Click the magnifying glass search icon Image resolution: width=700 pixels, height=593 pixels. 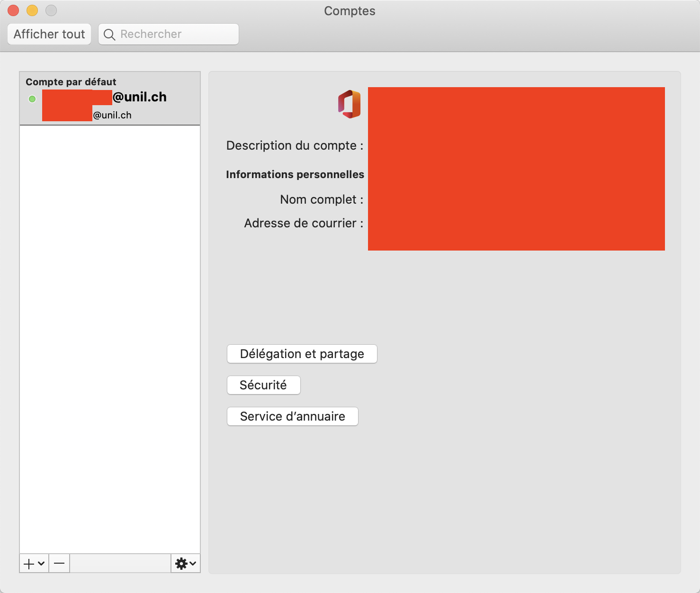pos(109,35)
